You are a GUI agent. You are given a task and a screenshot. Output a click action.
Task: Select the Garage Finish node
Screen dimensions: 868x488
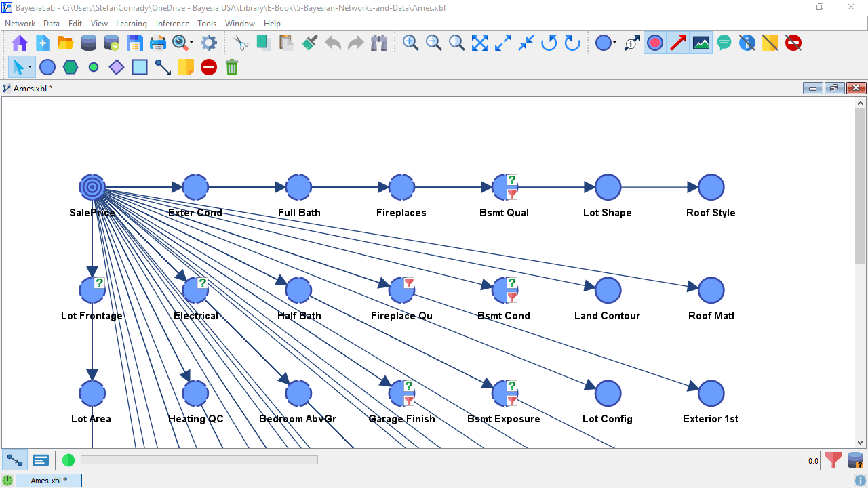coord(401,393)
